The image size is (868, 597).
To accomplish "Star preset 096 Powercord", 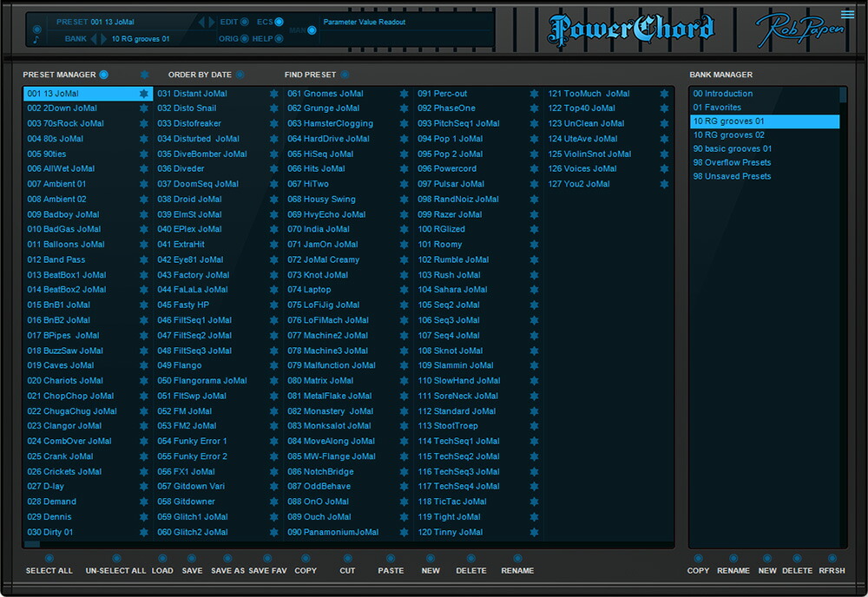I will coord(534,168).
